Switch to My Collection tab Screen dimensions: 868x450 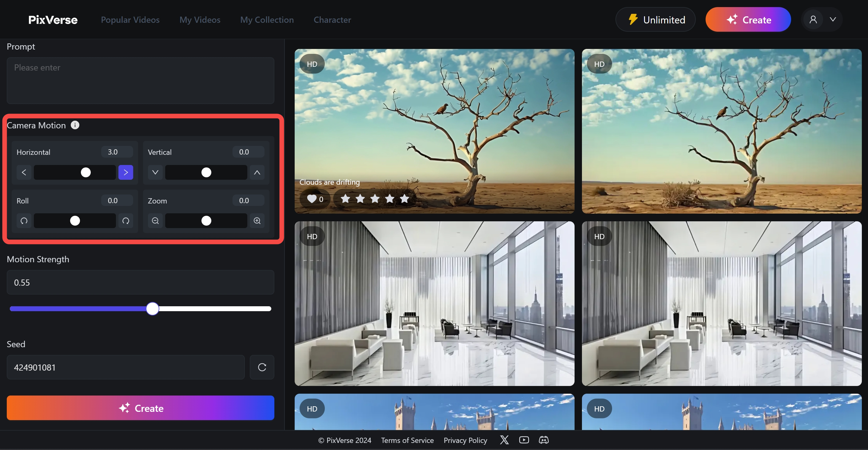[267, 20]
